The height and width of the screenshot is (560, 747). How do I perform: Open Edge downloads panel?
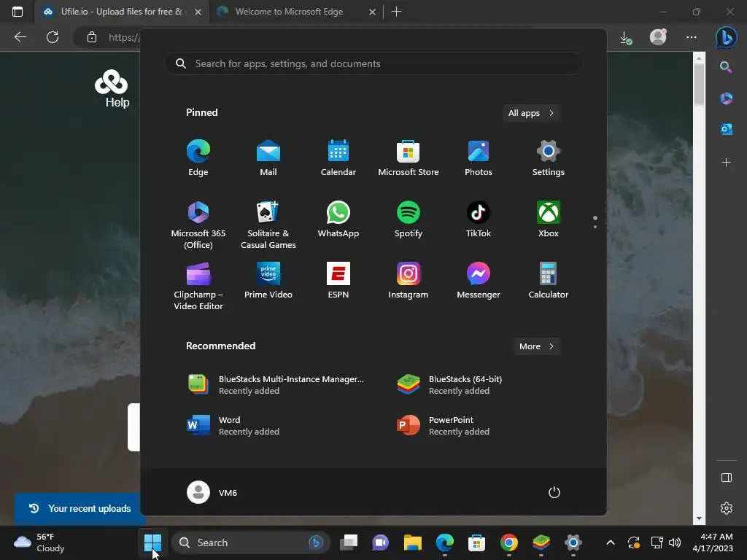point(626,38)
